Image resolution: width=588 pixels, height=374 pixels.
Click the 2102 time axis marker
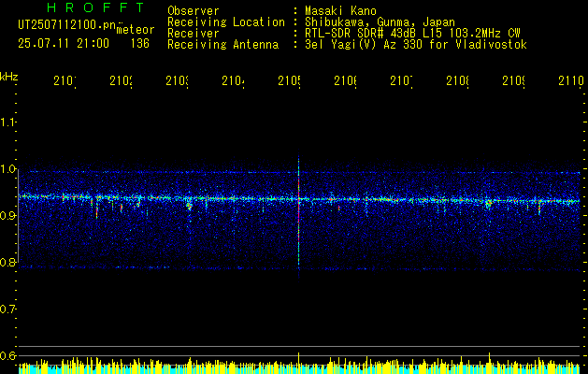122,80
